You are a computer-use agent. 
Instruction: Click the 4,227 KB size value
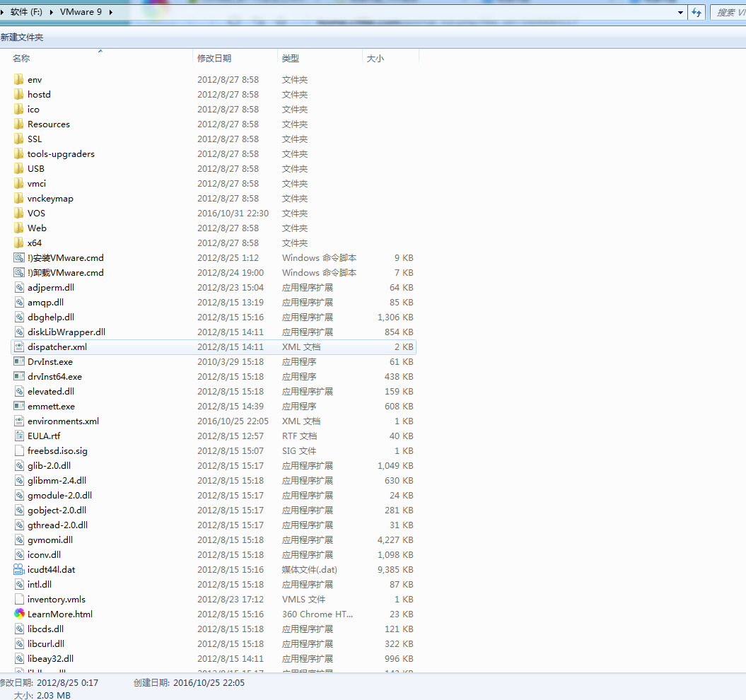(395, 539)
